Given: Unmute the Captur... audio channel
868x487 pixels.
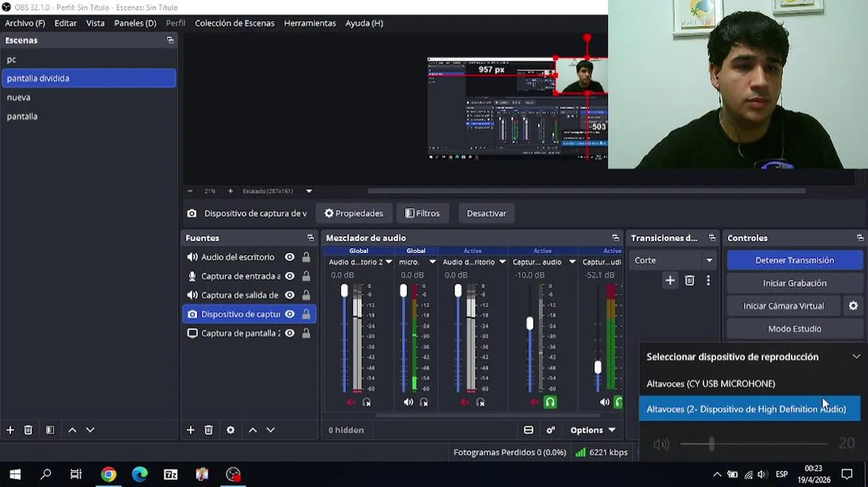Looking at the screenshot, I should pos(535,402).
